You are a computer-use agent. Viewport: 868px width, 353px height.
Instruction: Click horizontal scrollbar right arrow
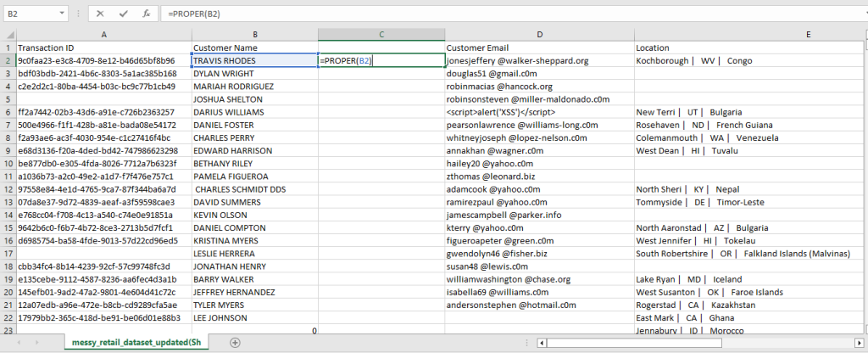pos(860,343)
